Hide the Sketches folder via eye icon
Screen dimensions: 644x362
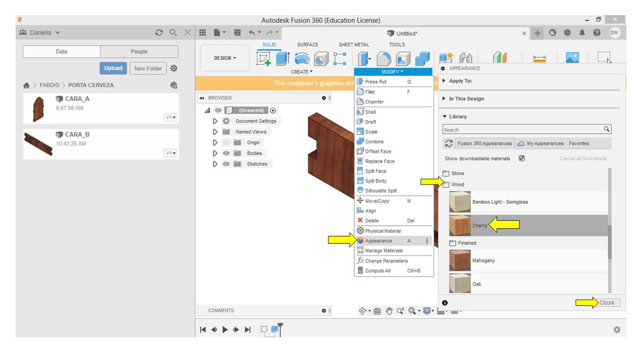click(x=226, y=164)
